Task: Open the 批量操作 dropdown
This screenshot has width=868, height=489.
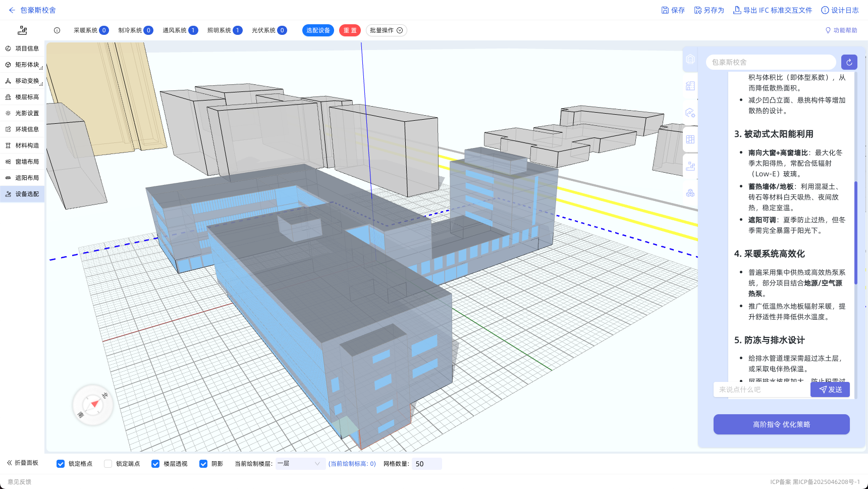Action: pyautogui.click(x=386, y=30)
